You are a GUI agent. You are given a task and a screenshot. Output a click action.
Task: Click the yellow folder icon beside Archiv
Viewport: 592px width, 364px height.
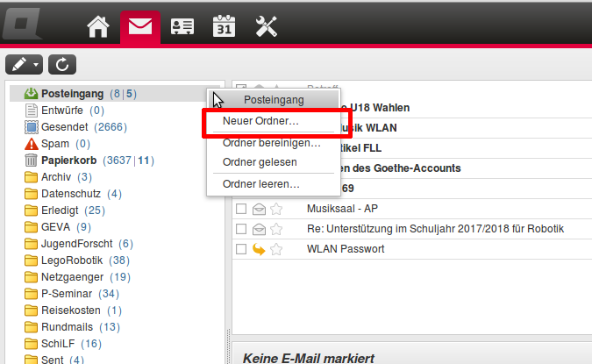click(x=31, y=177)
